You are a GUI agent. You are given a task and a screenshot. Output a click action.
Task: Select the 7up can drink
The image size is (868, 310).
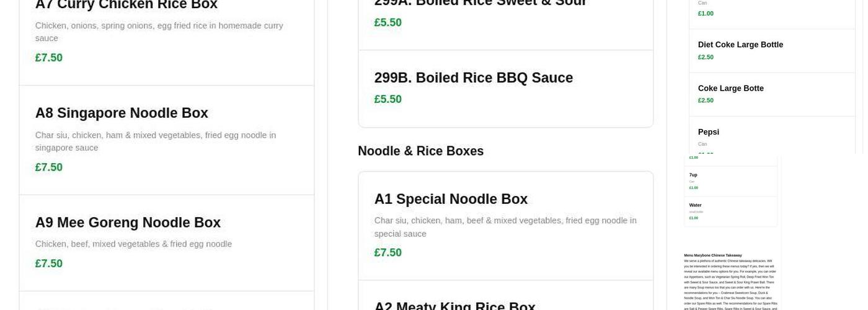(x=693, y=175)
